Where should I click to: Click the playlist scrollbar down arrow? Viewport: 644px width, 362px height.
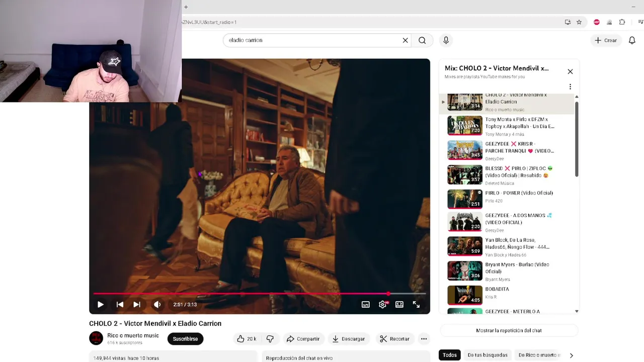(x=577, y=311)
